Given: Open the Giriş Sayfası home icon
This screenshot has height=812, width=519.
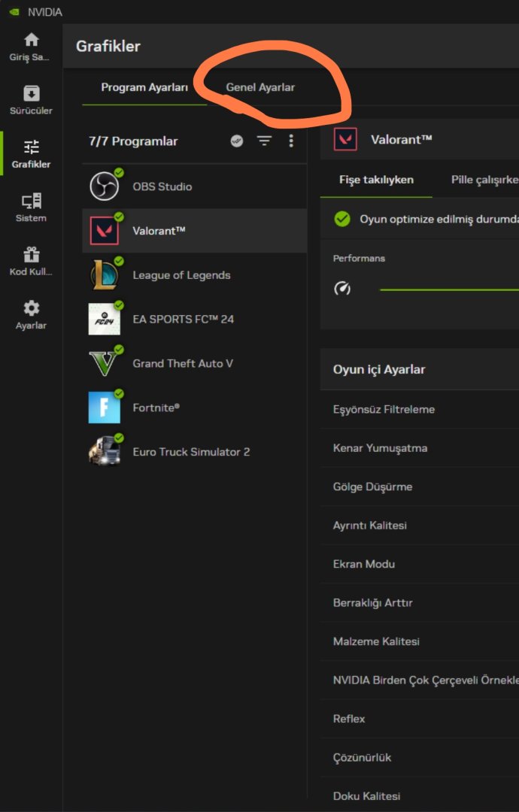Looking at the screenshot, I should 31,40.
